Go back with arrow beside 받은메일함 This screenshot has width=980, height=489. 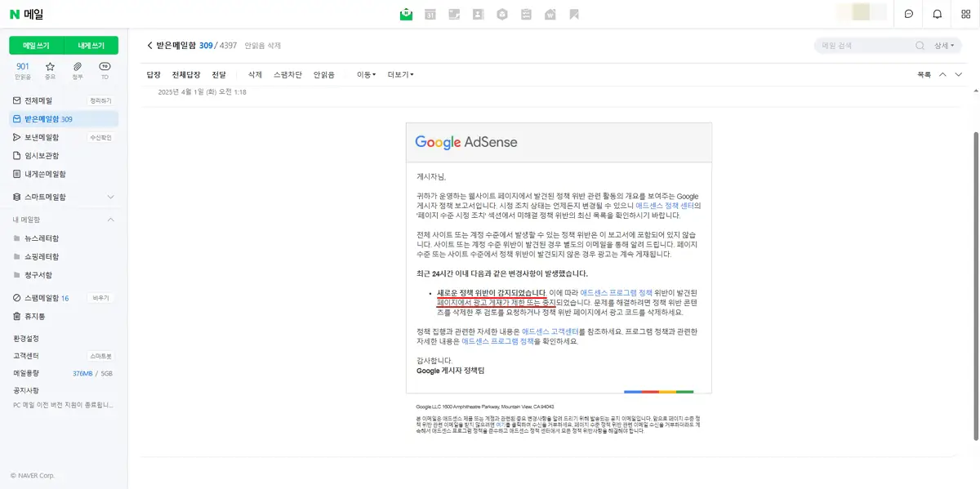point(149,46)
